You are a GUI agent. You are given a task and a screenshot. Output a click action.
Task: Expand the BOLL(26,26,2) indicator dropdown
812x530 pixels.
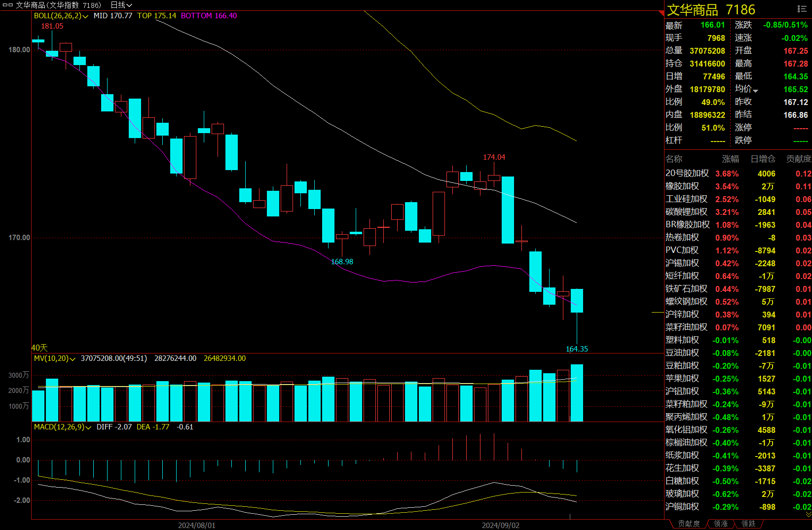(x=85, y=16)
